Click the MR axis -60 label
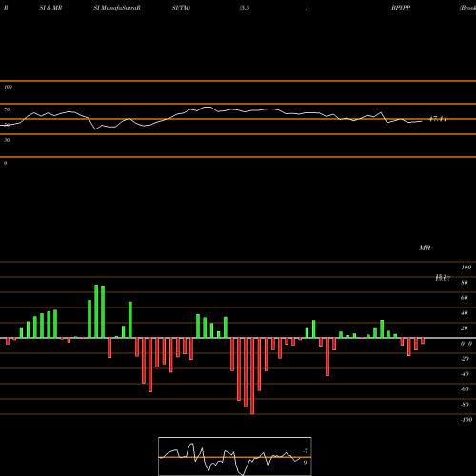 pos(465,389)
